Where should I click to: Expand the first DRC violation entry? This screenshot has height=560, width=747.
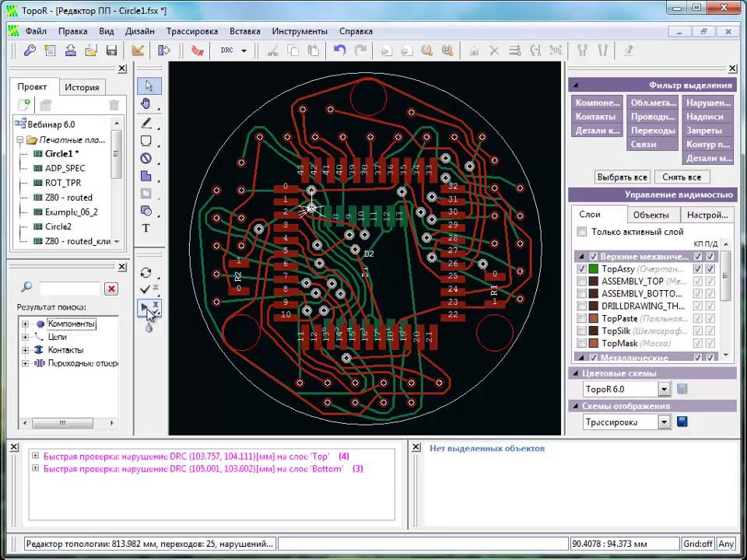coord(35,456)
